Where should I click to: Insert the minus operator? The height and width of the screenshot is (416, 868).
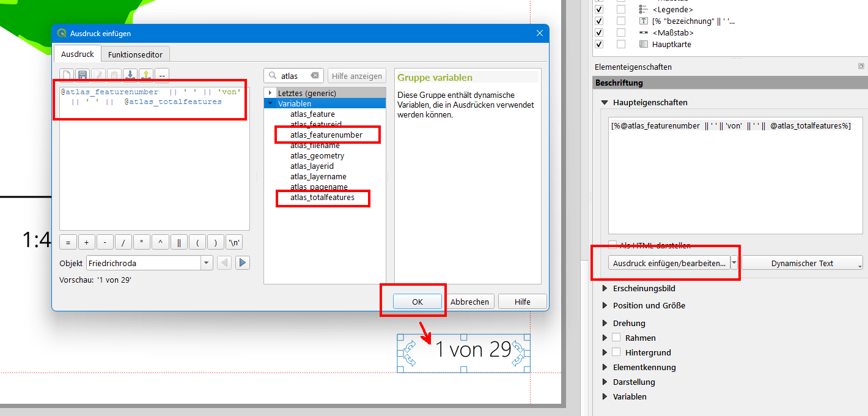click(105, 242)
